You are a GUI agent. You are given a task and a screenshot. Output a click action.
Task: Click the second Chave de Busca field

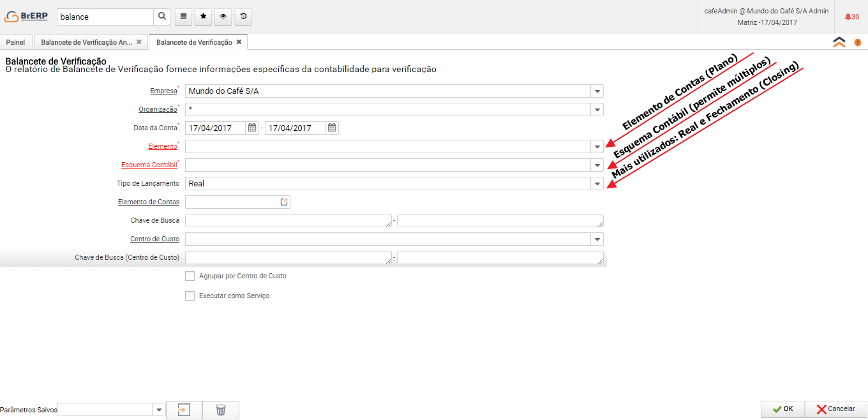[x=500, y=221]
